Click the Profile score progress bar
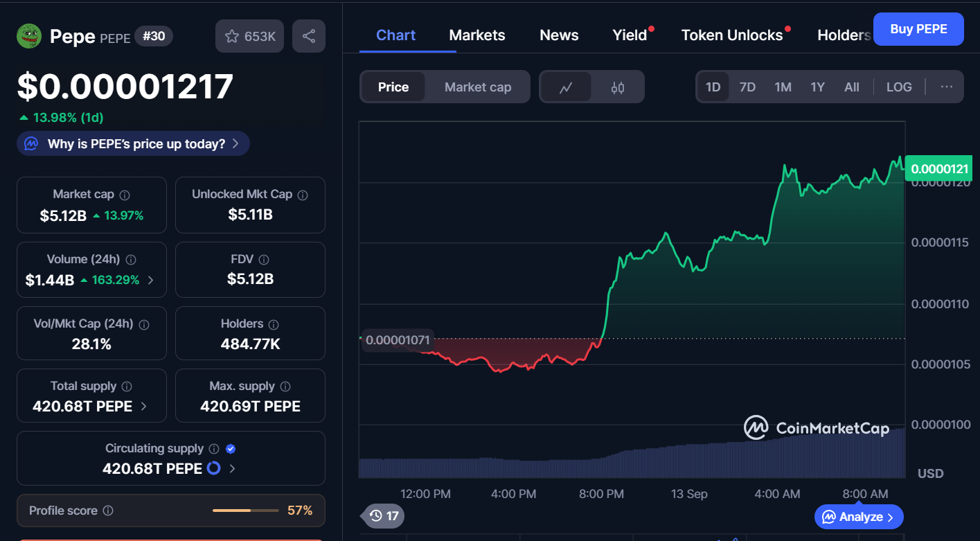 click(245, 511)
